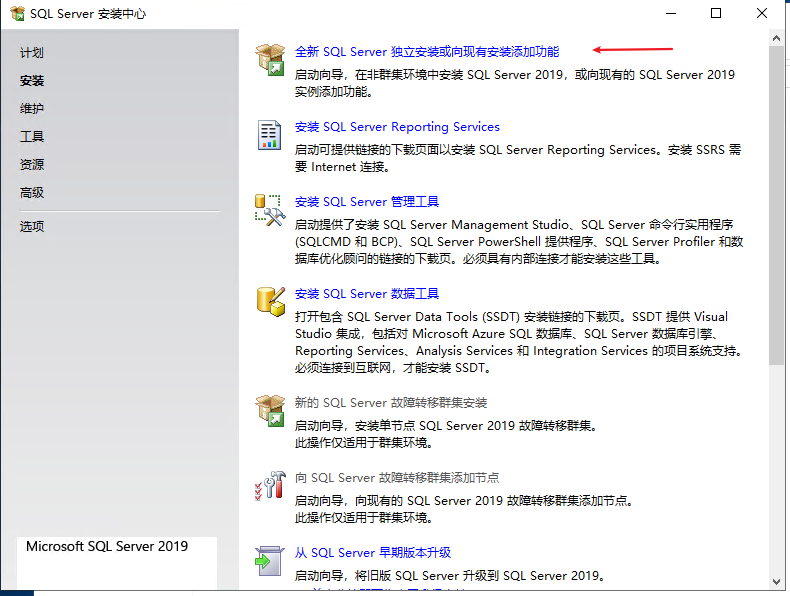Screen dimensions: 790x596
Task: Select 选项 in the left sidebar
Action: [x=32, y=227]
